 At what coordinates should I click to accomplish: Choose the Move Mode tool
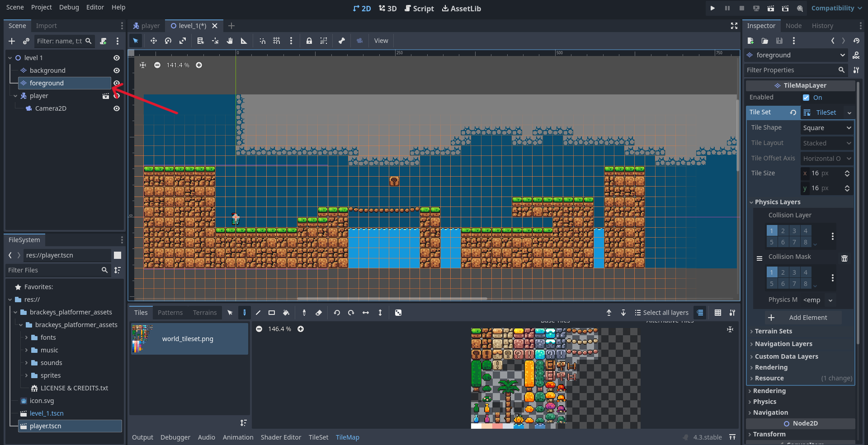154,41
